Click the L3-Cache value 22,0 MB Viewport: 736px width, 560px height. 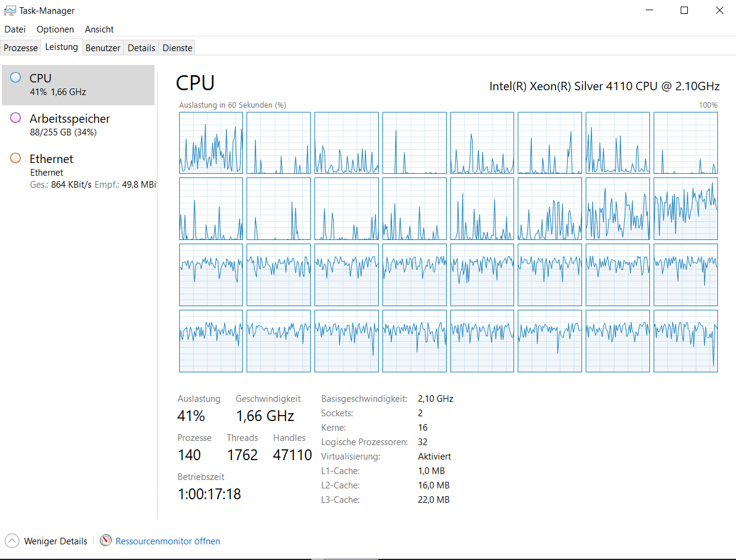click(x=434, y=500)
